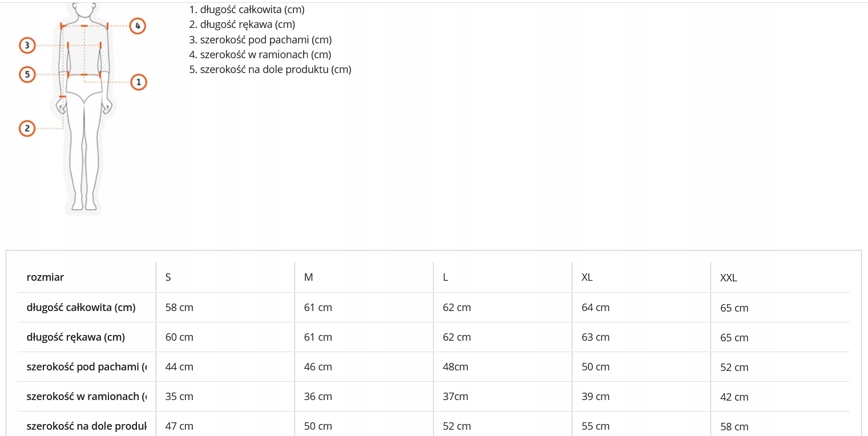Select the circled number 5 marker on the diagram

pos(27,74)
